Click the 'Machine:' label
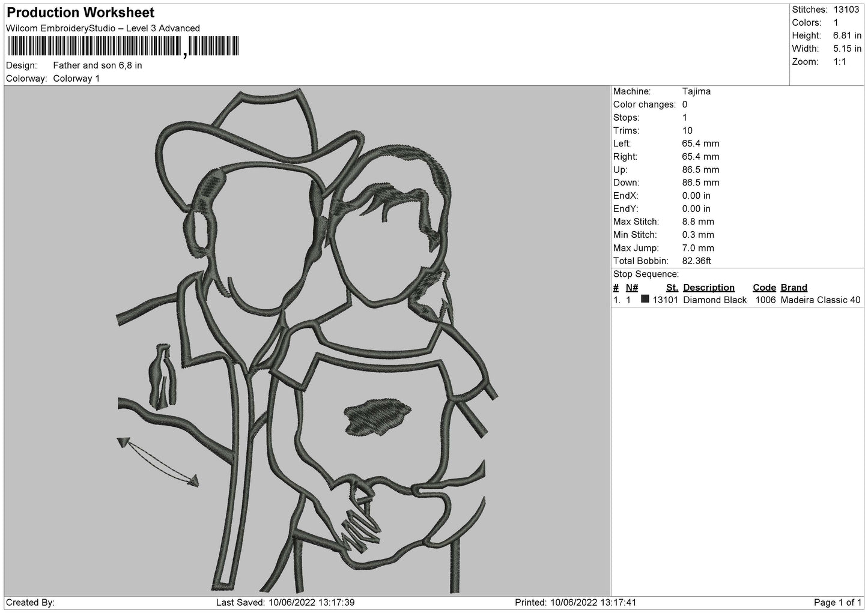The width and height of the screenshot is (868, 613). point(632,91)
